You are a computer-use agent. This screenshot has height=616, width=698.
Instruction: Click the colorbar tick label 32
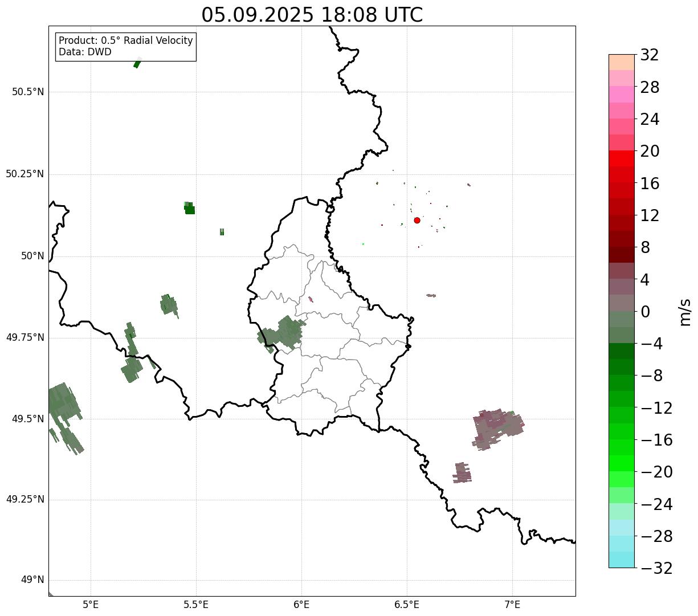click(650, 55)
